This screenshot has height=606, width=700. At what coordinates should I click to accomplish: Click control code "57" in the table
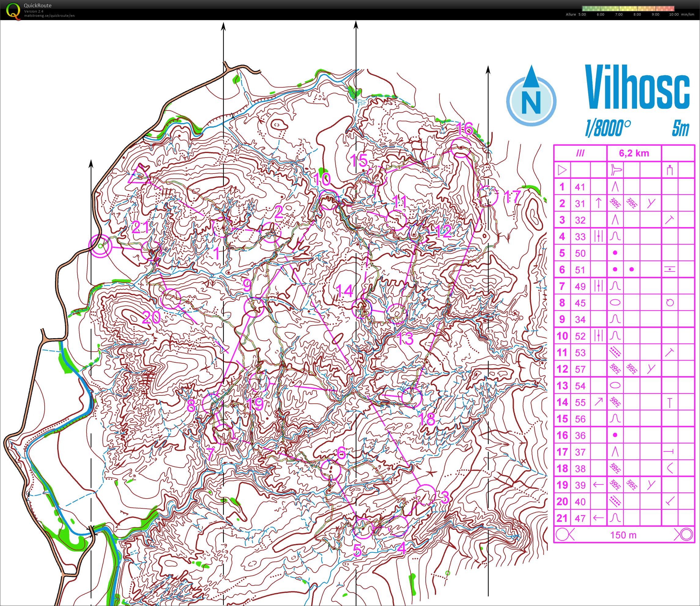580,369
